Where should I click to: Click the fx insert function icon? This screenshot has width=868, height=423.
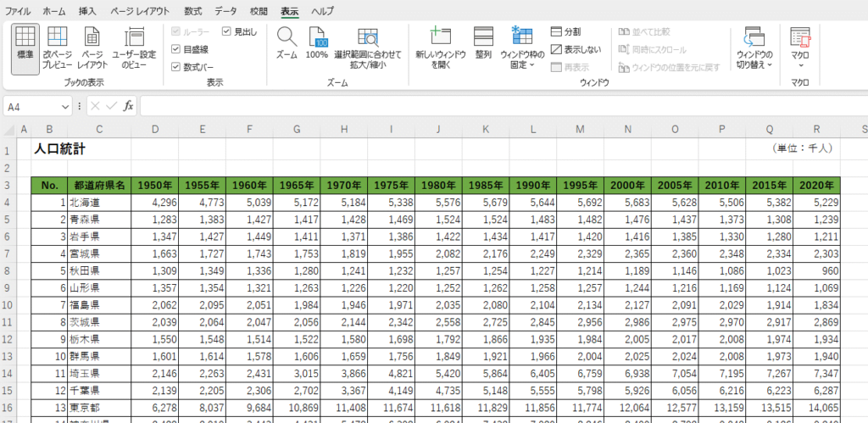coord(128,106)
